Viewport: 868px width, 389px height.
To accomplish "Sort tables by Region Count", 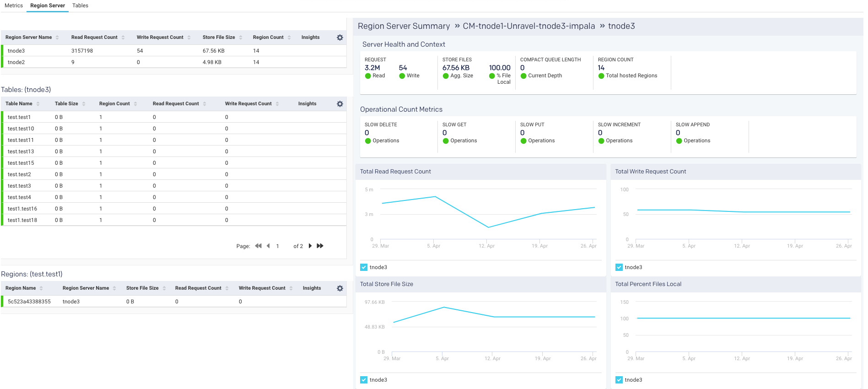I will [135, 104].
